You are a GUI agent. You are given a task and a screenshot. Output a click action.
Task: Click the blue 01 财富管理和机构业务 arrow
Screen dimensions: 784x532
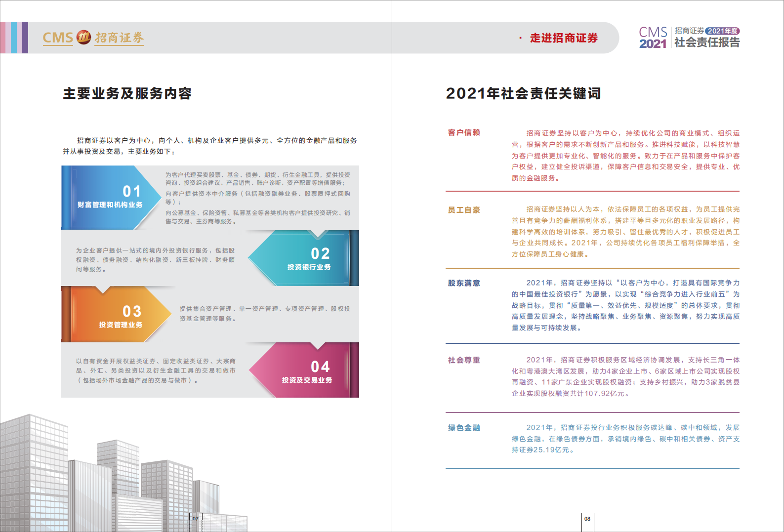(x=111, y=198)
